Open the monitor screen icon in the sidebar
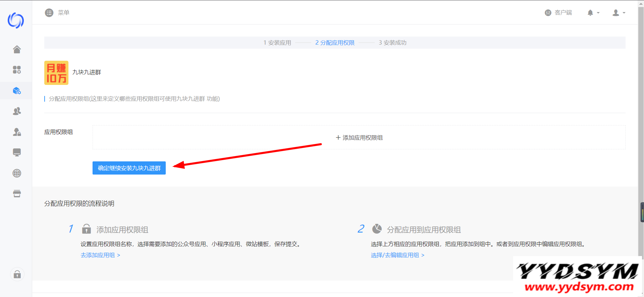Viewport: 644px width, 297px height. coord(17,152)
